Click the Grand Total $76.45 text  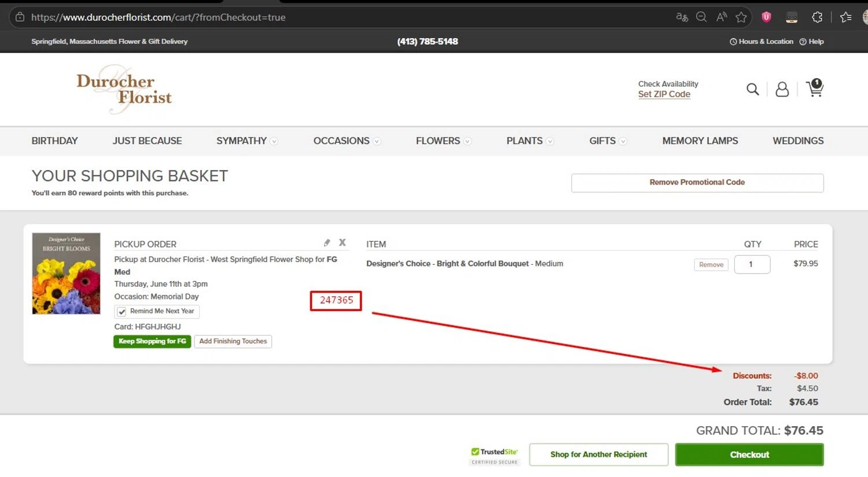click(759, 431)
